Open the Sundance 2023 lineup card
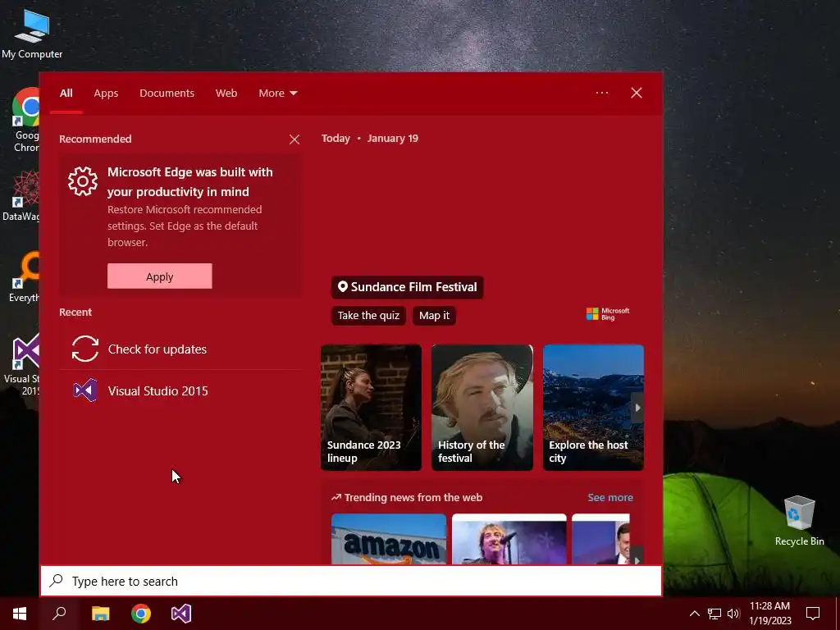Image resolution: width=840 pixels, height=630 pixels. (372, 408)
